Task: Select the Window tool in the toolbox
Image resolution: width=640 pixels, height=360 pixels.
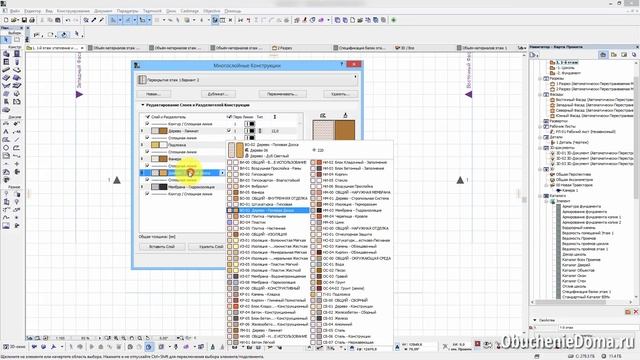Action: tap(6, 62)
